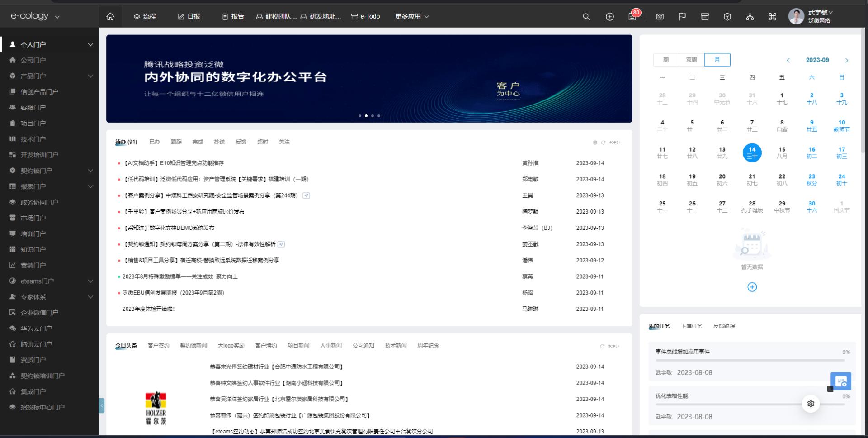Click the cube icon in top bar
Image resolution: width=868 pixels, height=438 pixels.
pos(727,17)
